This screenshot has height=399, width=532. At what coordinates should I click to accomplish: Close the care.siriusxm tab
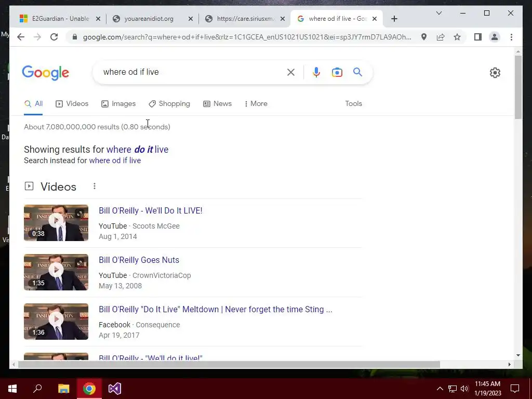point(283,19)
